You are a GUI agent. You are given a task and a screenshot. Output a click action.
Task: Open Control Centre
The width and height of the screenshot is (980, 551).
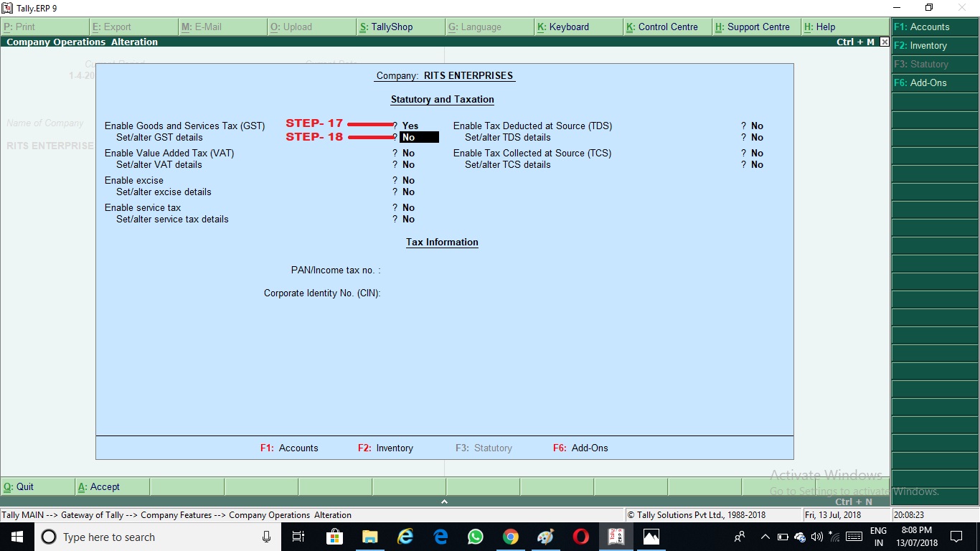pyautogui.click(x=667, y=27)
